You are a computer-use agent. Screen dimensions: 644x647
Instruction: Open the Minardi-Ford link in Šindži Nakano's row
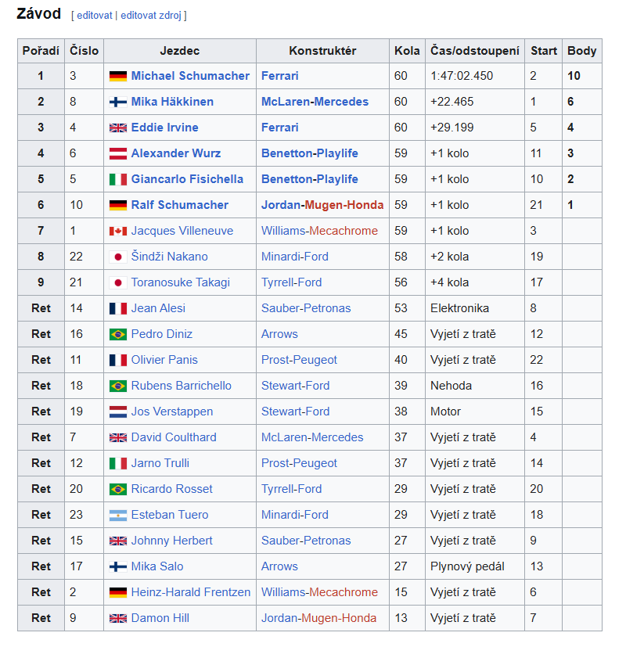[x=295, y=257]
